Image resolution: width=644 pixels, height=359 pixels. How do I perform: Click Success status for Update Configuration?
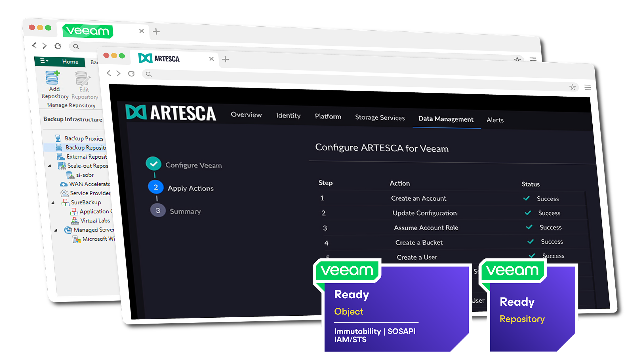542,213
